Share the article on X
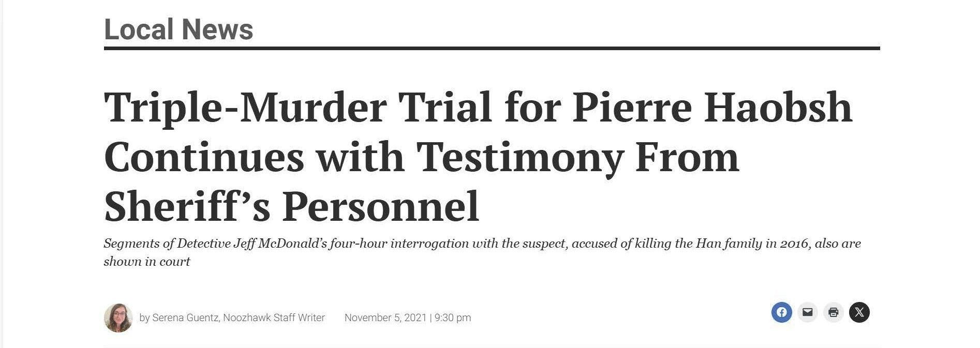Screen dimensions: 980x348 click(859, 312)
